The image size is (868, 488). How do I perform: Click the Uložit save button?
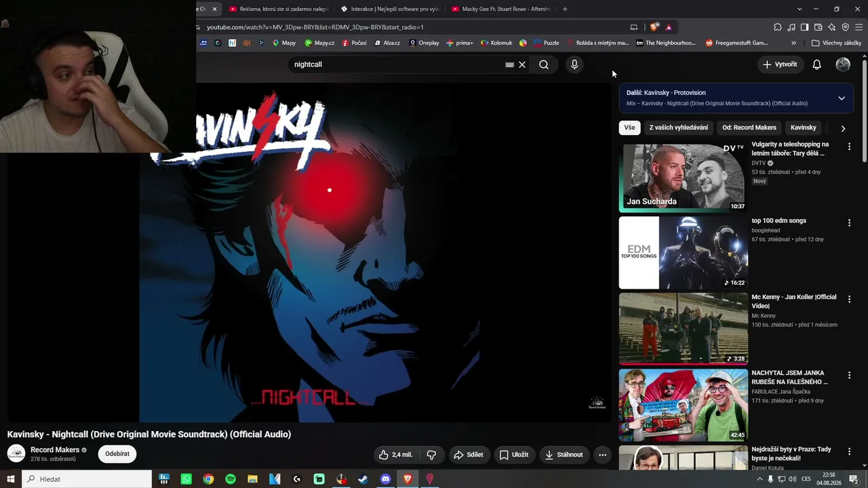(x=514, y=455)
